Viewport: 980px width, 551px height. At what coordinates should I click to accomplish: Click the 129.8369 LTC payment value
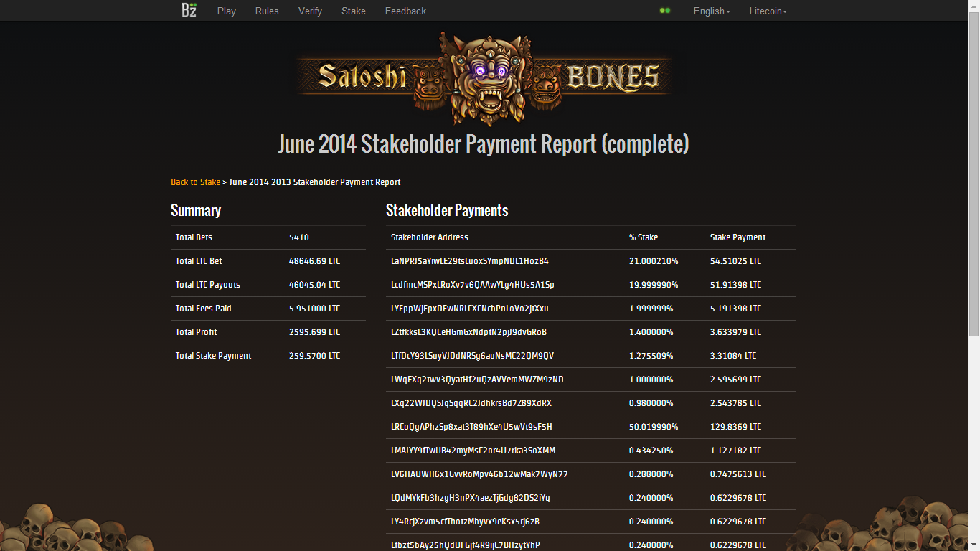coord(736,427)
